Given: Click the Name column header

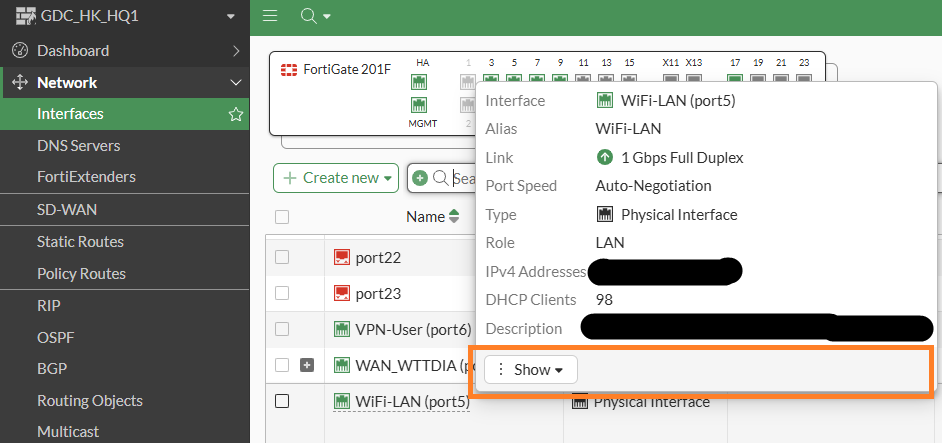Looking at the screenshot, I should [x=425, y=216].
